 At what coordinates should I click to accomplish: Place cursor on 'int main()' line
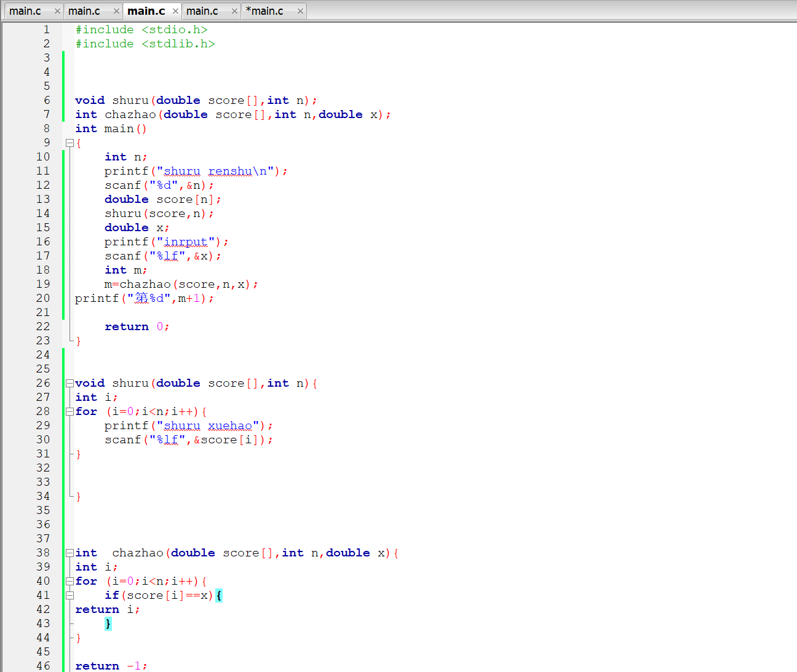click(x=111, y=128)
